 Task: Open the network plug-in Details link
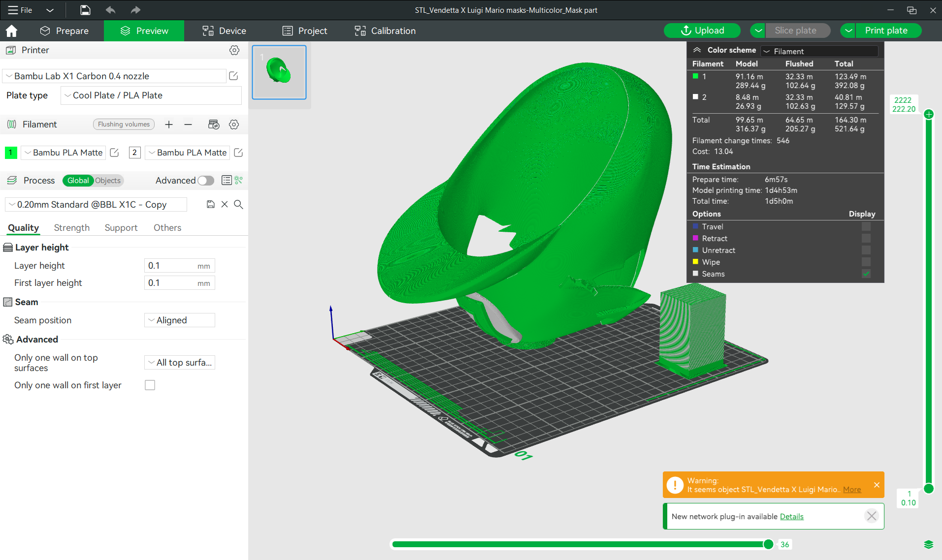pyautogui.click(x=791, y=516)
